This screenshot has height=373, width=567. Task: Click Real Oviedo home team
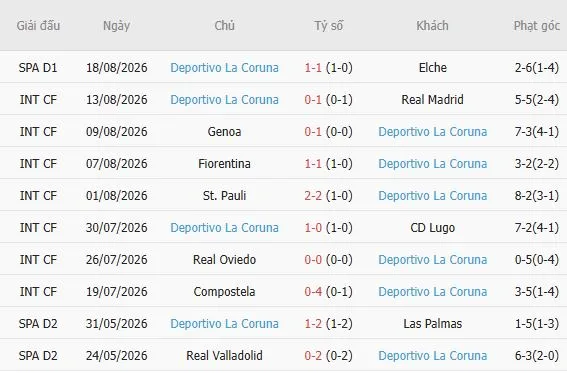point(224,260)
